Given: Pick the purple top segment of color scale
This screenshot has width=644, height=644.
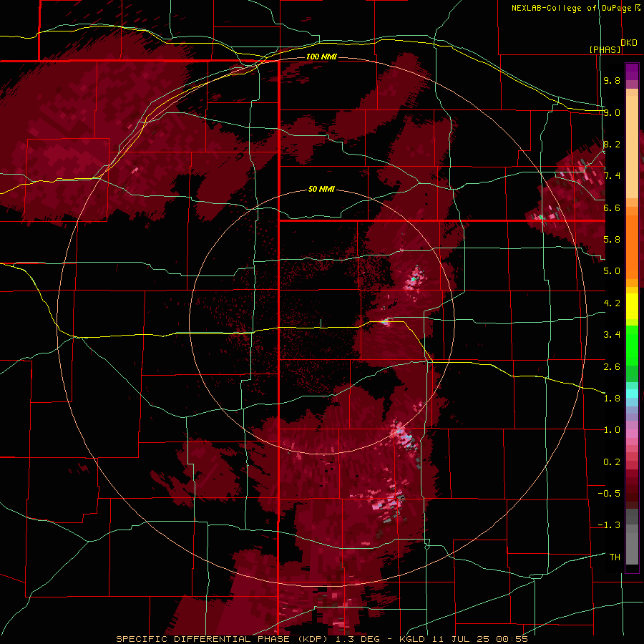Looking at the screenshot, I should click(x=632, y=72).
